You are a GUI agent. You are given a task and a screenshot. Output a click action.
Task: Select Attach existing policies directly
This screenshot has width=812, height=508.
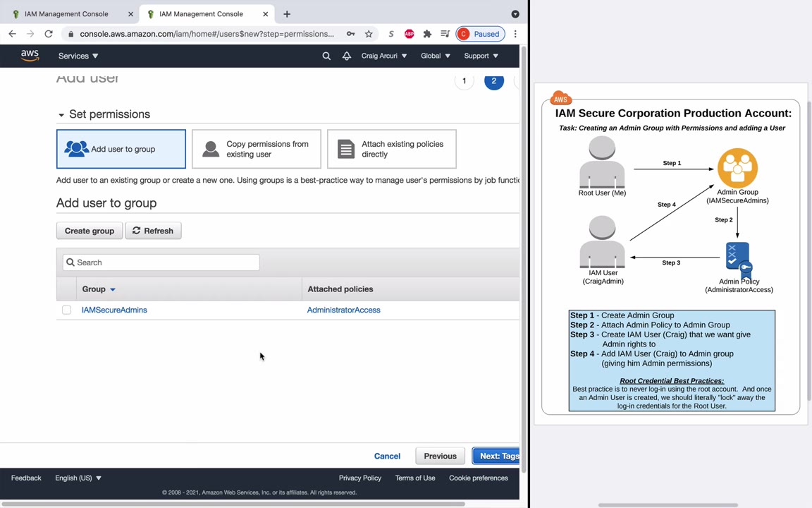[x=392, y=149]
